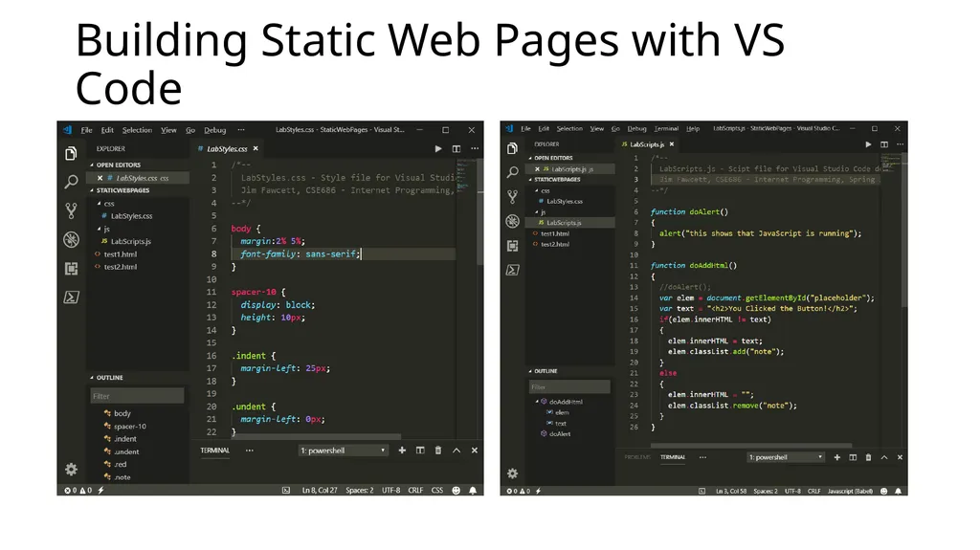Collapse the css folder in left window explorer

pos(99,204)
